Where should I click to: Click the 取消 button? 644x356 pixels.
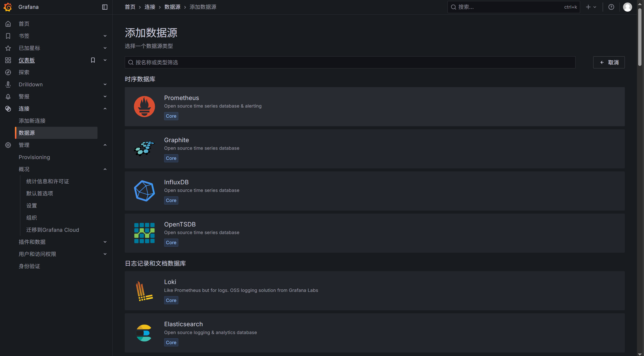609,62
